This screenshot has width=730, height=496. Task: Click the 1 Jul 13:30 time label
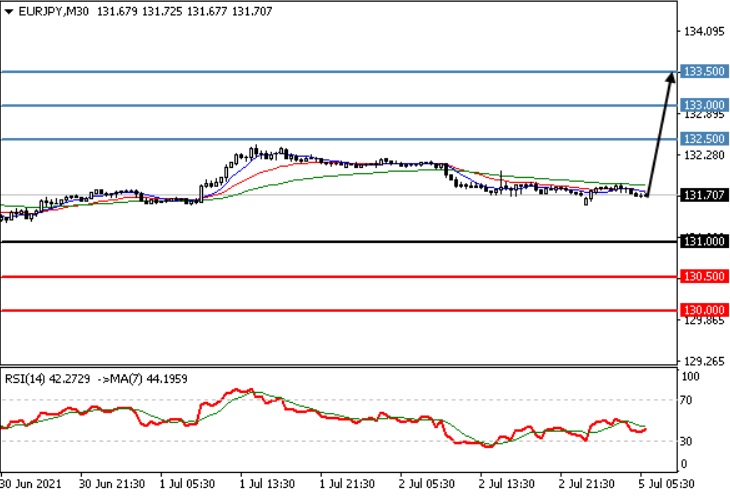[267, 484]
